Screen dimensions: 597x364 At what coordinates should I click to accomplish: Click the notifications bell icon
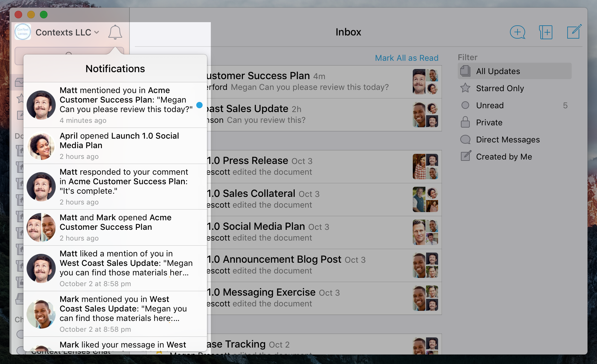click(x=115, y=32)
